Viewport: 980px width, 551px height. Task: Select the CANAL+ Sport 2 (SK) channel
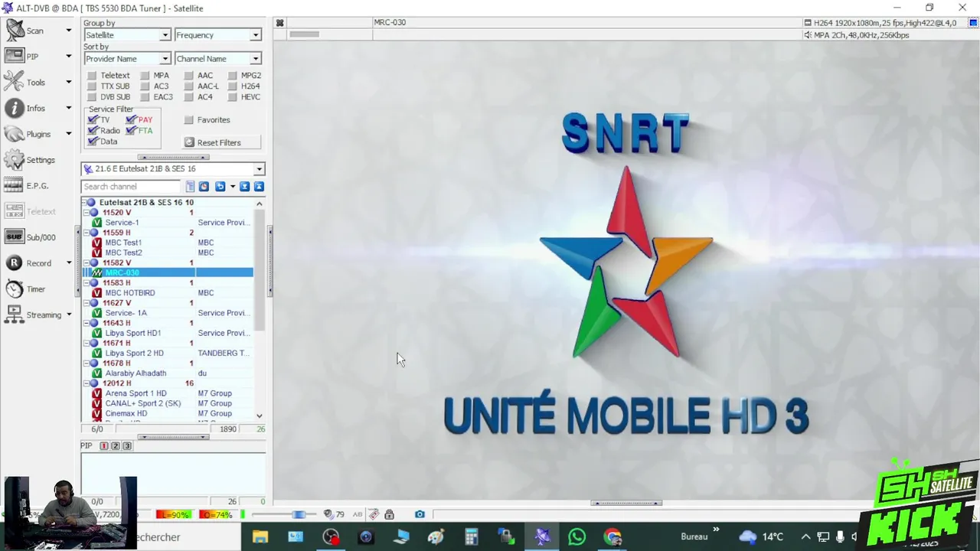pyautogui.click(x=143, y=403)
